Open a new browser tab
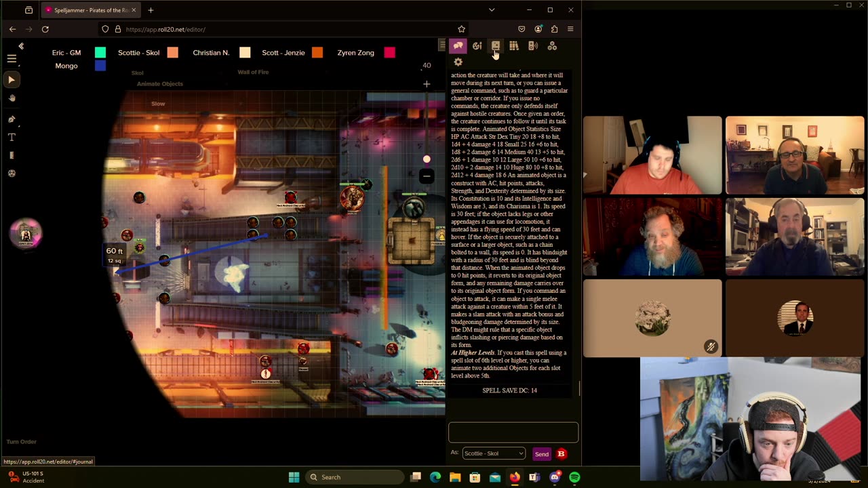Viewport: 868px width, 488px height. (151, 10)
